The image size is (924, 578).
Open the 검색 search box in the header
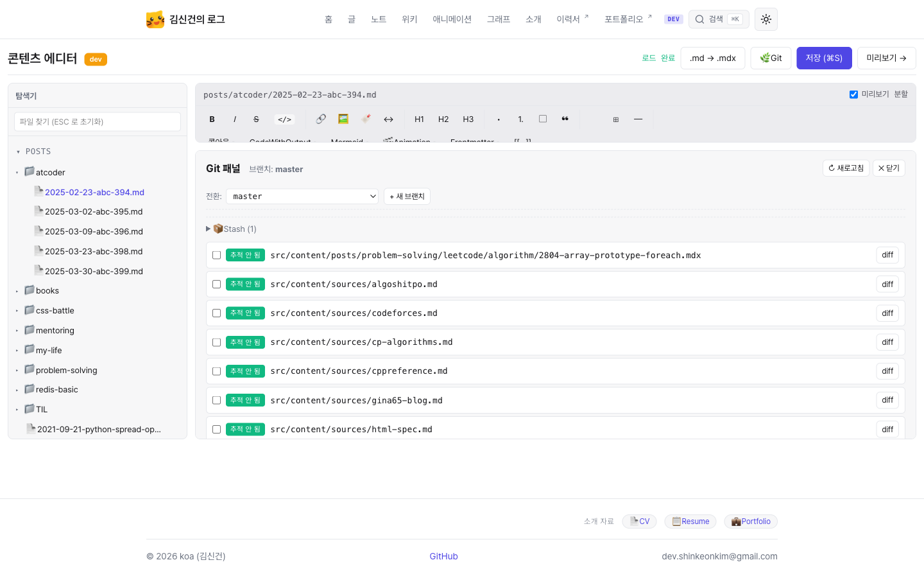tap(719, 19)
